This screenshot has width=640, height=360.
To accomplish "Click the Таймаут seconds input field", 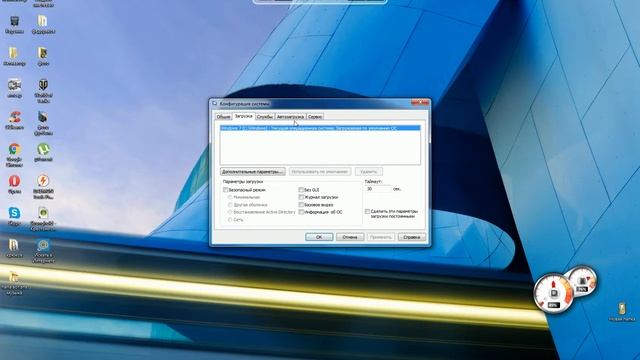I will pyautogui.click(x=378, y=189).
